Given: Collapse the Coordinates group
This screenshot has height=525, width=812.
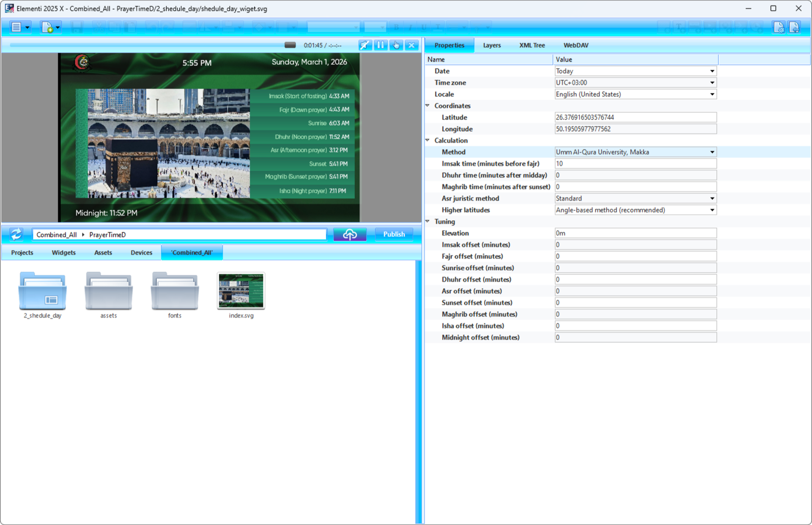Looking at the screenshot, I should pos(428,105).
